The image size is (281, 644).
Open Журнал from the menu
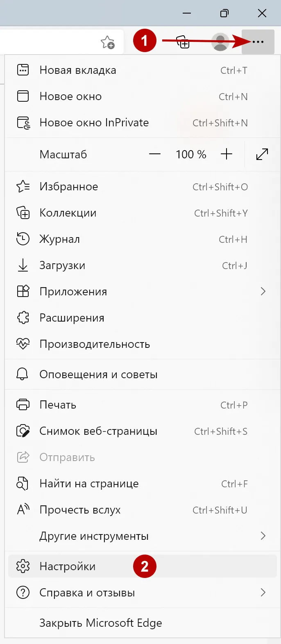[59, 239]
